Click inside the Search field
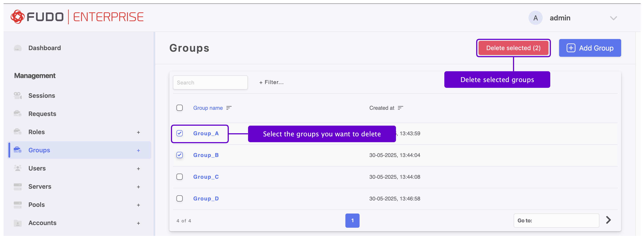This screenshot has height=241, width=644. [x=210, y=82]
